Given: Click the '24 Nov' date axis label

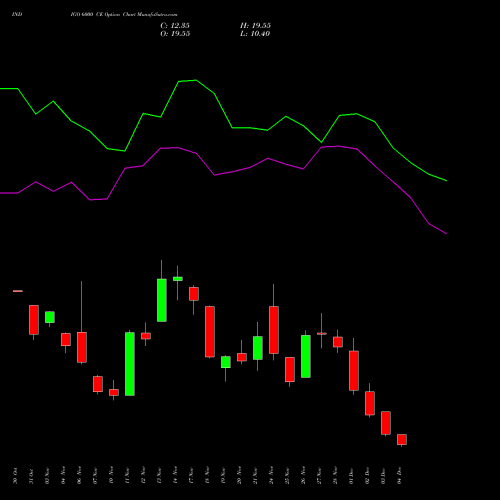Looking at the screenshot, I should (x=271, y=476).
